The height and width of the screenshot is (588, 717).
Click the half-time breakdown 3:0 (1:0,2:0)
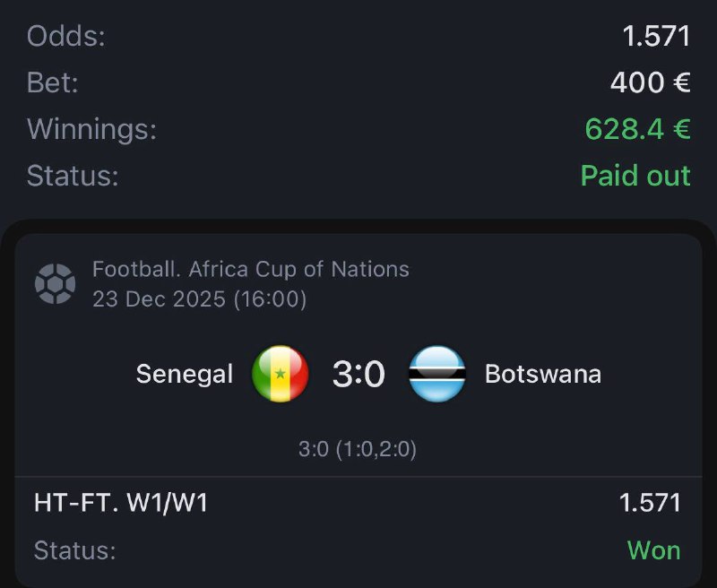pyautogui.click(x=358, y=449)
